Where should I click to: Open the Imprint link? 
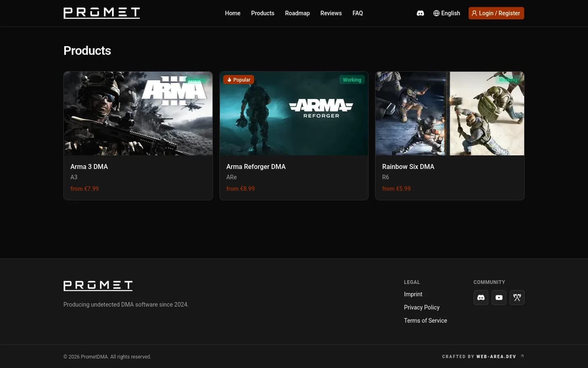click(x=413, y=294)
